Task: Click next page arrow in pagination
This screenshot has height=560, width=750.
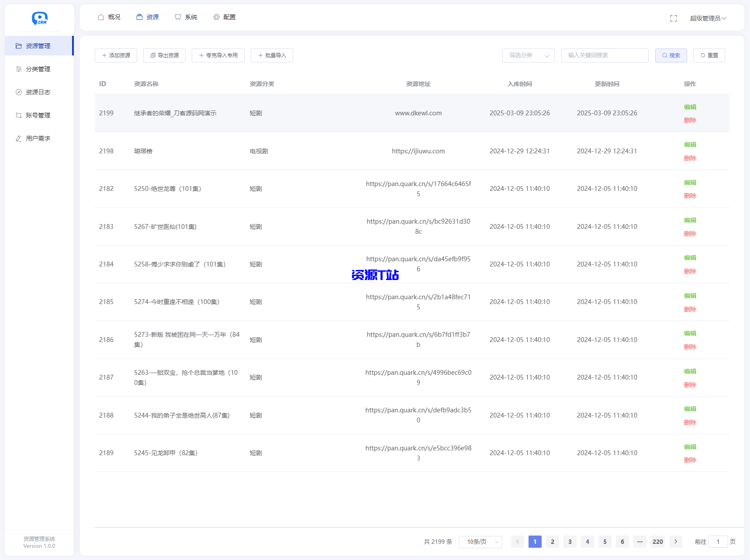Action: tap(675, 542)
